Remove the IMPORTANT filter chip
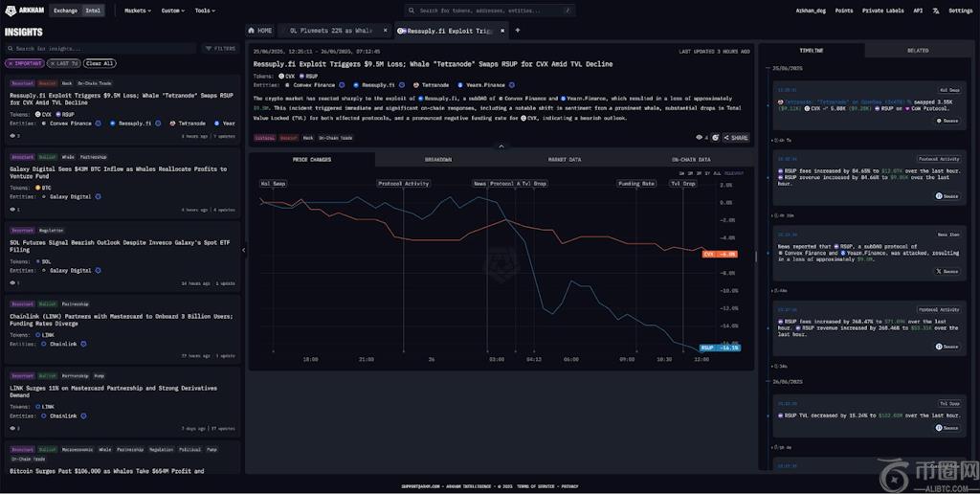Image resolution: width=980 pixels, height=494 pixels. click(11, 63)
